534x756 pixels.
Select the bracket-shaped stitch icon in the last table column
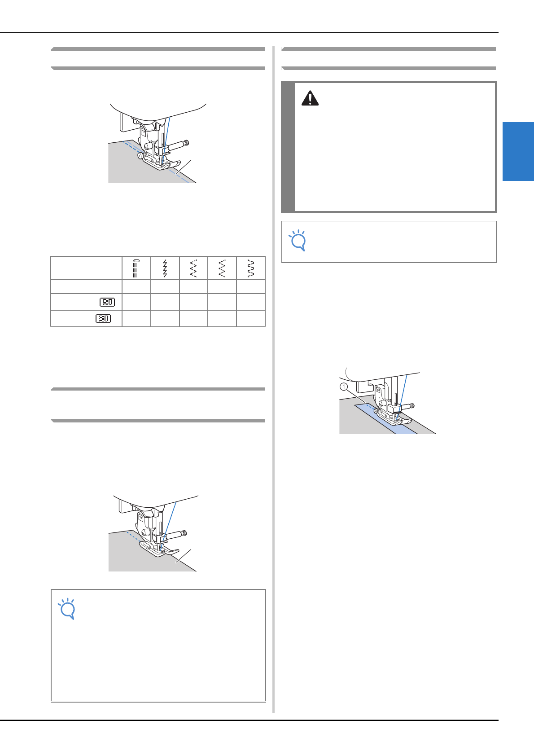[x=251, y=268]
